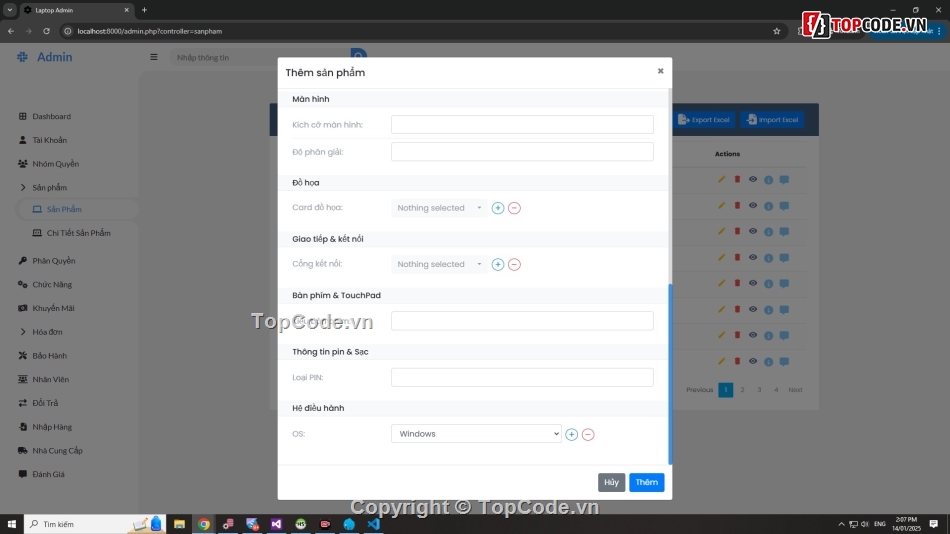Click the Admin logo link
The image size is (950, 534).
[44, 57]
